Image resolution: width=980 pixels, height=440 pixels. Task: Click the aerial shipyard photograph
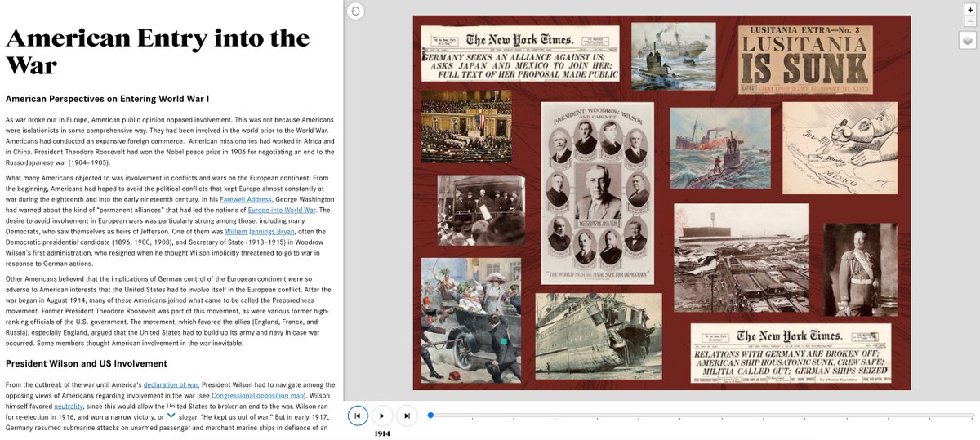pos(742,258)
